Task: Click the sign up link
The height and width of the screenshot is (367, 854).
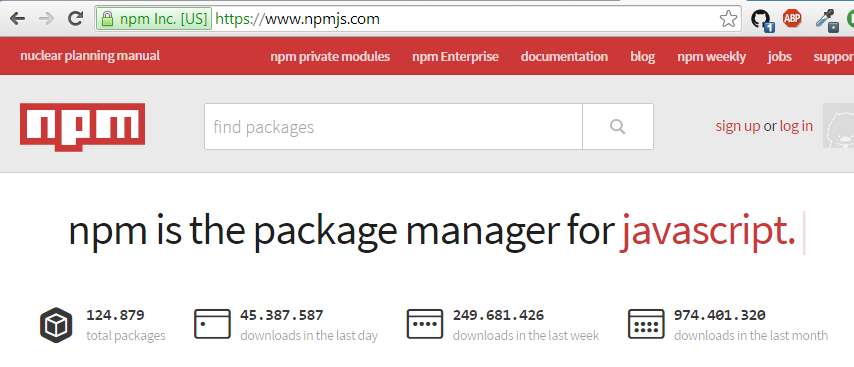Action: coord(737,126)
